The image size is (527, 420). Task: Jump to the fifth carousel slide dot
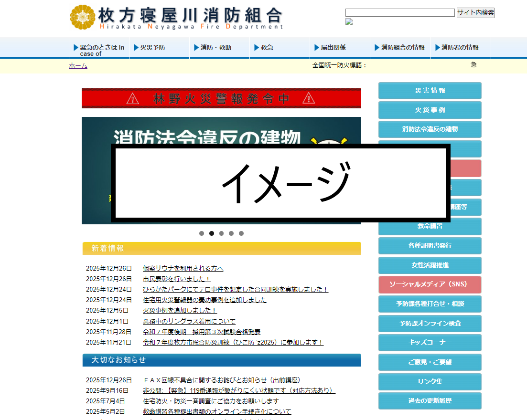[241, 233]
